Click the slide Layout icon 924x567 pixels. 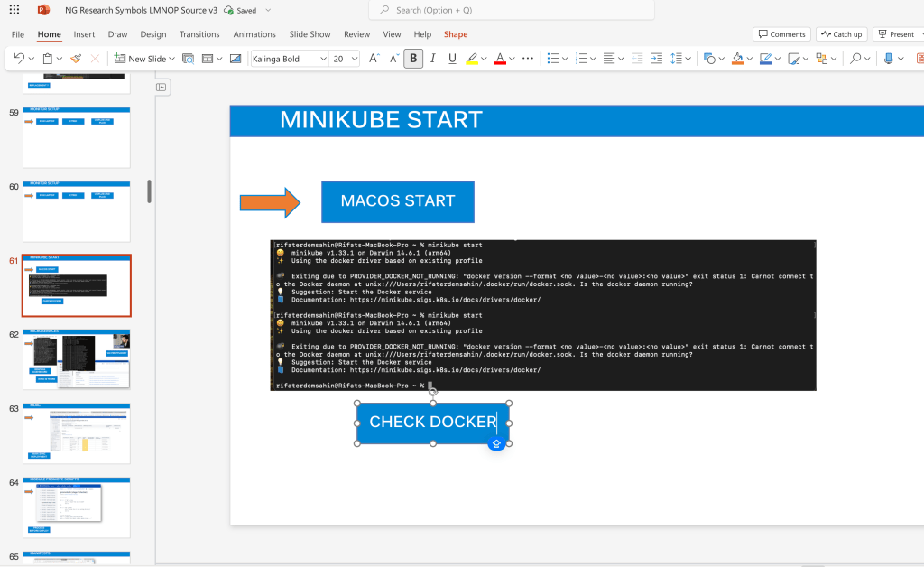coord(208,59)
